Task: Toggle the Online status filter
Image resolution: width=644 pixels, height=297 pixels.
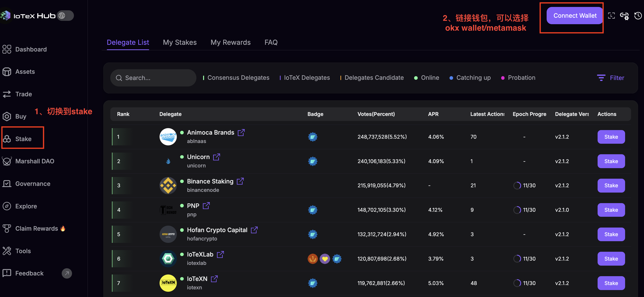Action: point(427,78)
